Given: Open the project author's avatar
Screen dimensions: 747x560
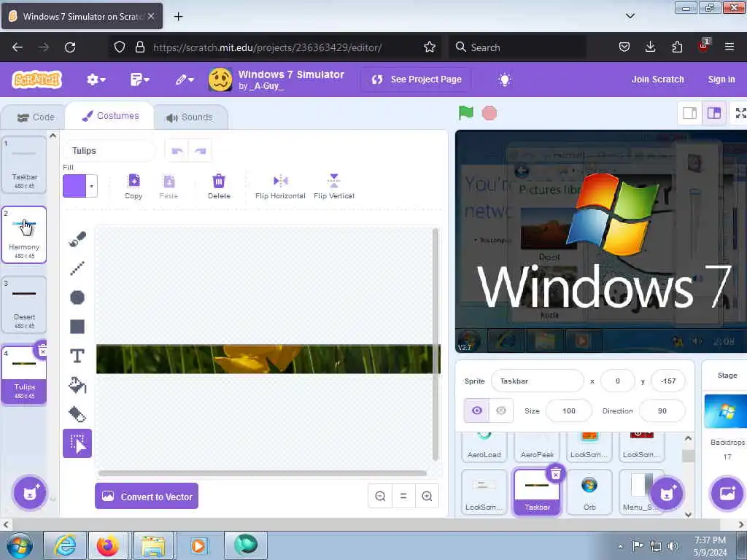Looking at the screenshot, I should click(x=220, y=79).
